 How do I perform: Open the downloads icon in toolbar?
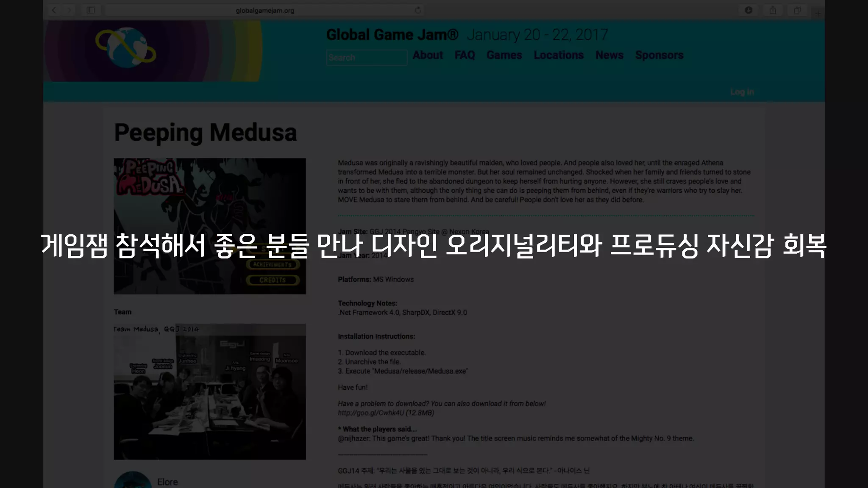coord(748,10)
